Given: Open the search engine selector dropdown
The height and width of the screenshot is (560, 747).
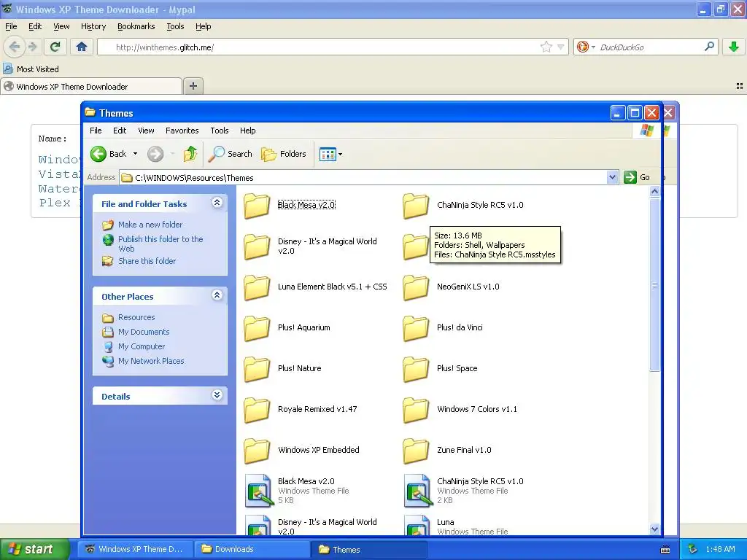Looking at the screenshot, I should 593,47.
